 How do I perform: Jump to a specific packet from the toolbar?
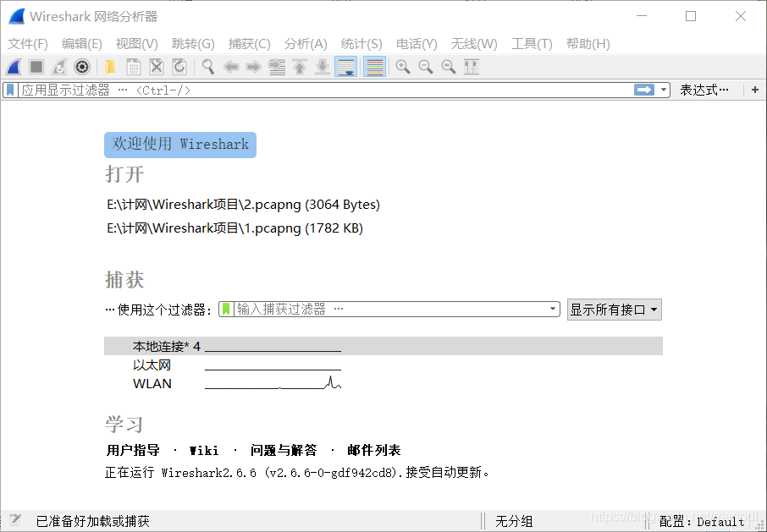click(x=277, y=67)
